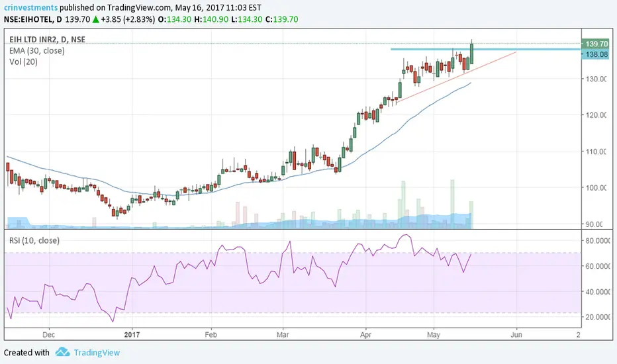
Task: Click the 130.00 price axis label
Action: 596,79
